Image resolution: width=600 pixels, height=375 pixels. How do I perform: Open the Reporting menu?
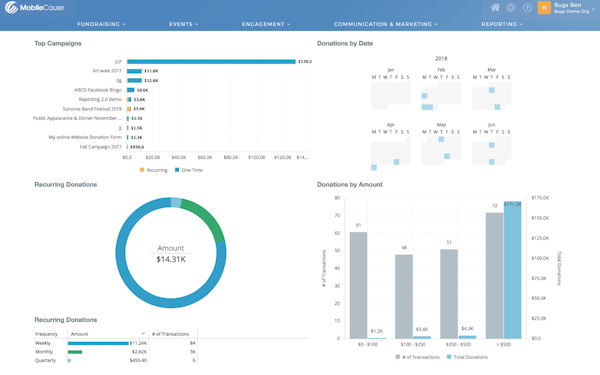502,24
